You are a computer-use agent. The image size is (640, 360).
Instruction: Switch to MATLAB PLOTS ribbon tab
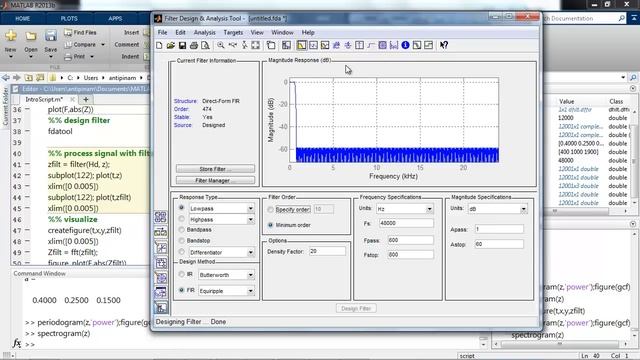click(69, 18)
